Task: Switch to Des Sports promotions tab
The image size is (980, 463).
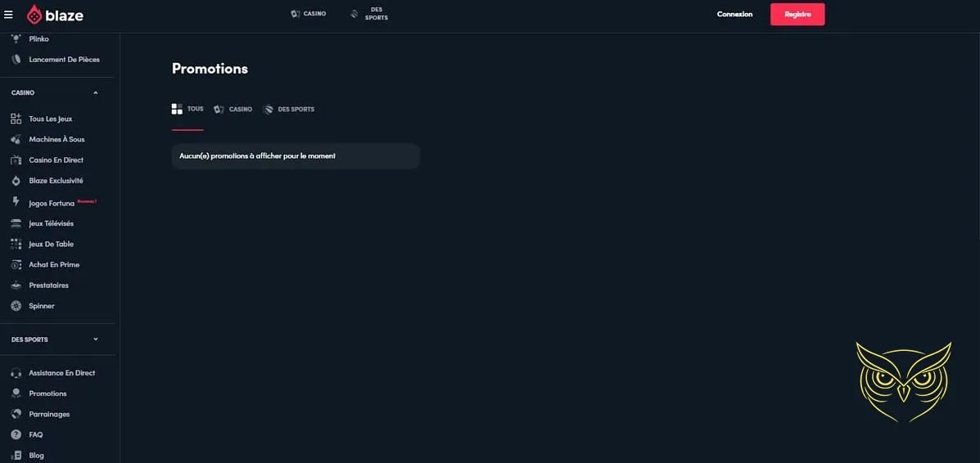Action: point(289,110)
